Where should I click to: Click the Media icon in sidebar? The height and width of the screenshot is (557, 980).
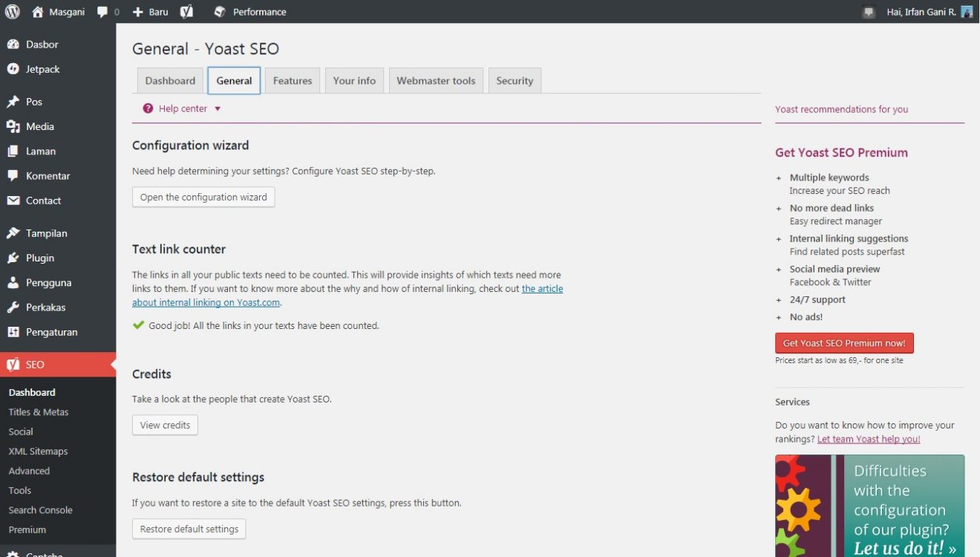(x=13, y=126)
